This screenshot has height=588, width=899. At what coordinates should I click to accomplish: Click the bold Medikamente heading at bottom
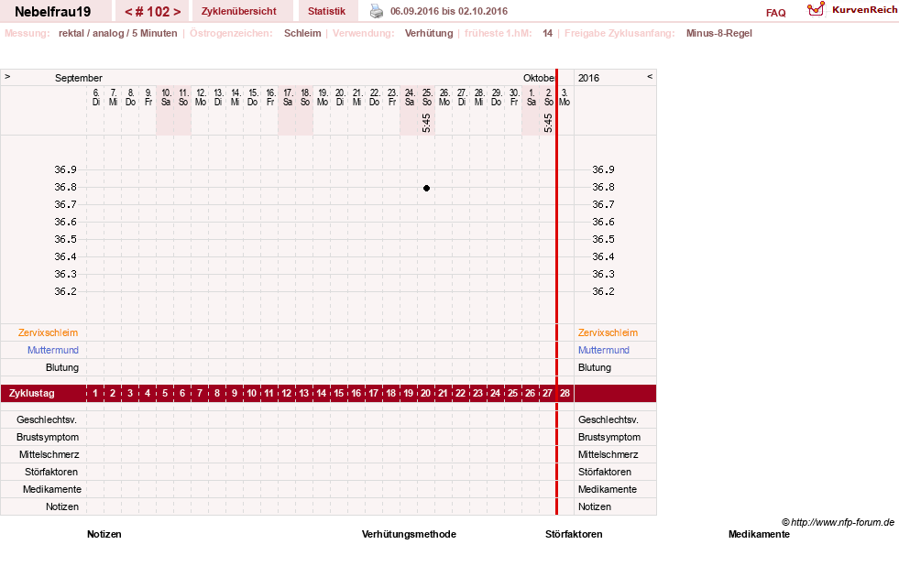tap(759, 534)
